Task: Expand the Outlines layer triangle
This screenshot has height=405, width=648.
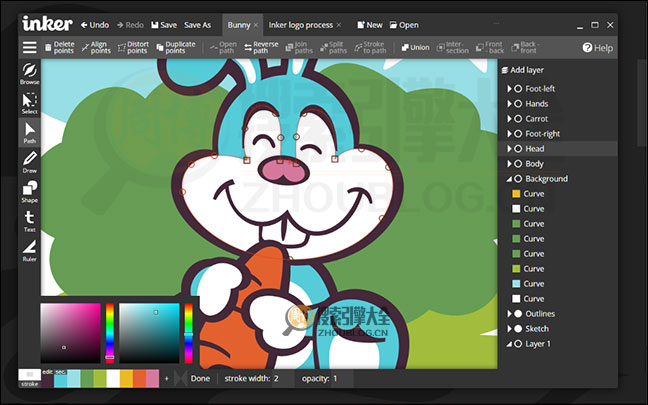Action: tap(510, 314)
